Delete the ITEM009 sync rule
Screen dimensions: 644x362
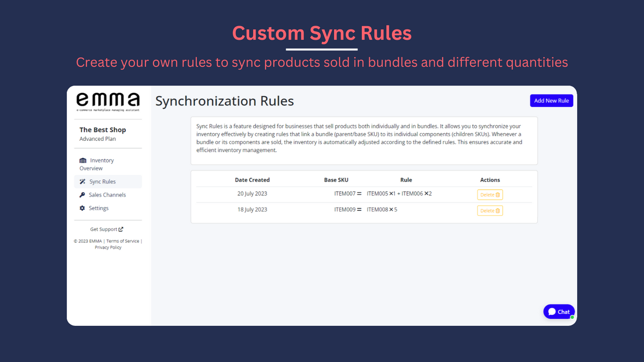click(x=490, y=211)
